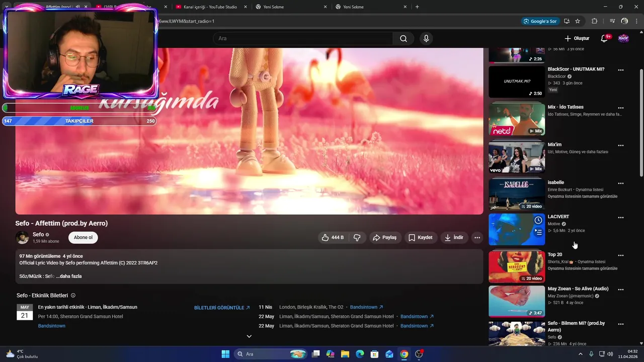Like the video with 444 B likes
Image resolution: width=644 pixels, height=362 pixels.
point(333,237)
